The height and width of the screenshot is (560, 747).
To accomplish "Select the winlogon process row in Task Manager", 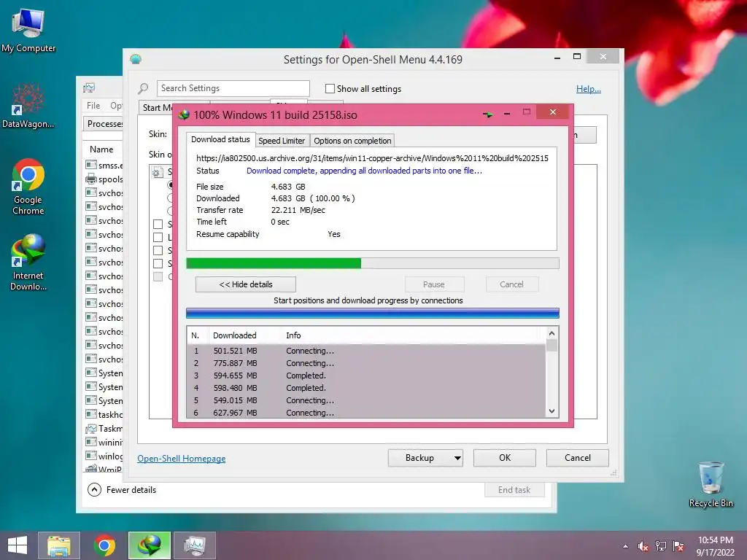I will pos(104,456).
